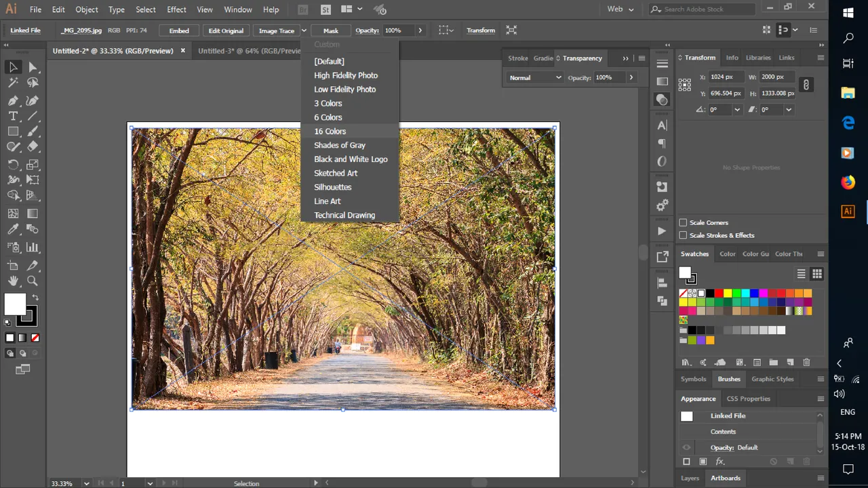This screenshot has height=488, width=868.
Task: Open the Character panel icon in dock
Action: (663, 125)
